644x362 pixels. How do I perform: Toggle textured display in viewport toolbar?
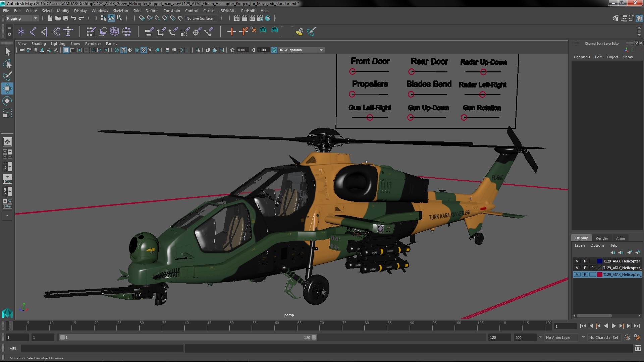tap(144, 50)
